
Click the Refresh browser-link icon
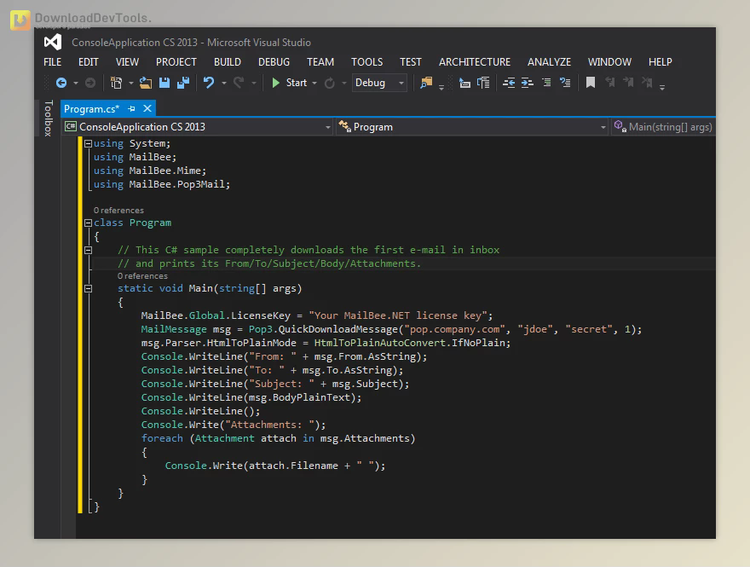(330, 83)
